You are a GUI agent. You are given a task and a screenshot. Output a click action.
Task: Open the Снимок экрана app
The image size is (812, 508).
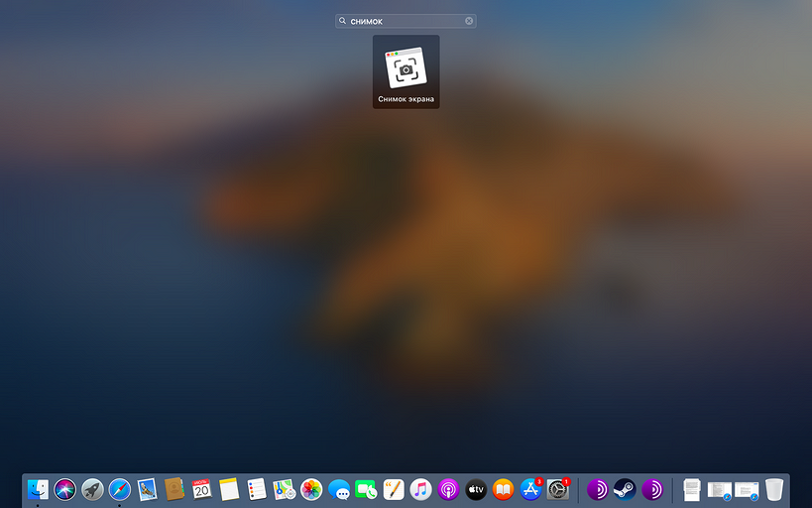406,69
